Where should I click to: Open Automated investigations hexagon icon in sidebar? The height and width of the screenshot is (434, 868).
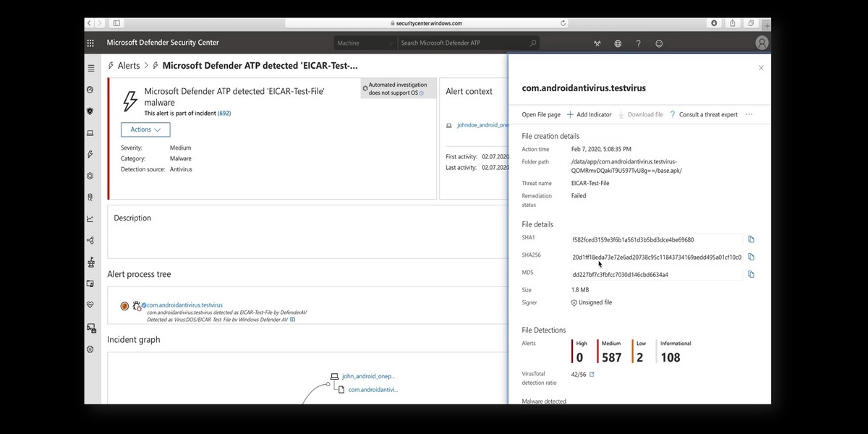(x=90, y=176)
